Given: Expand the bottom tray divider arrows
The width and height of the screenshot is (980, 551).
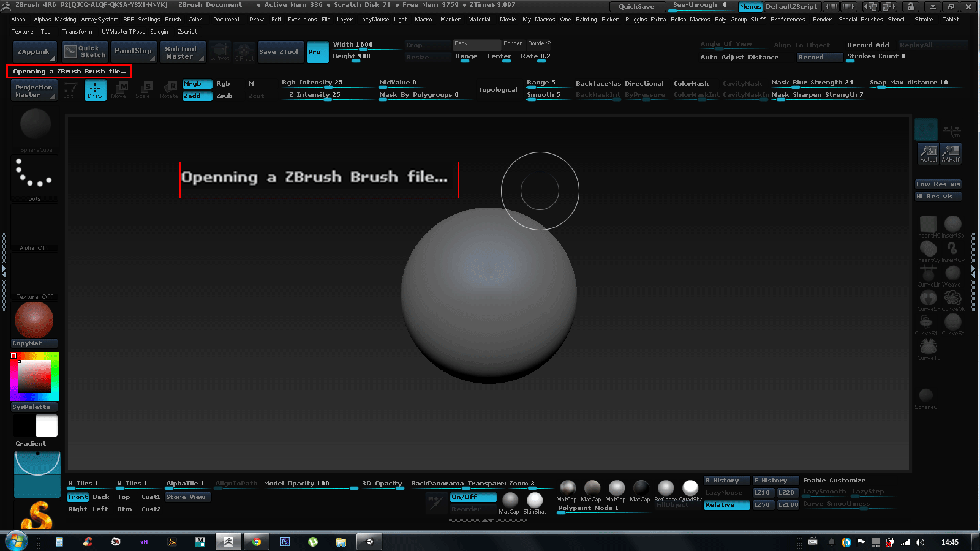Looking at the screenshot, I should point(488,520).
